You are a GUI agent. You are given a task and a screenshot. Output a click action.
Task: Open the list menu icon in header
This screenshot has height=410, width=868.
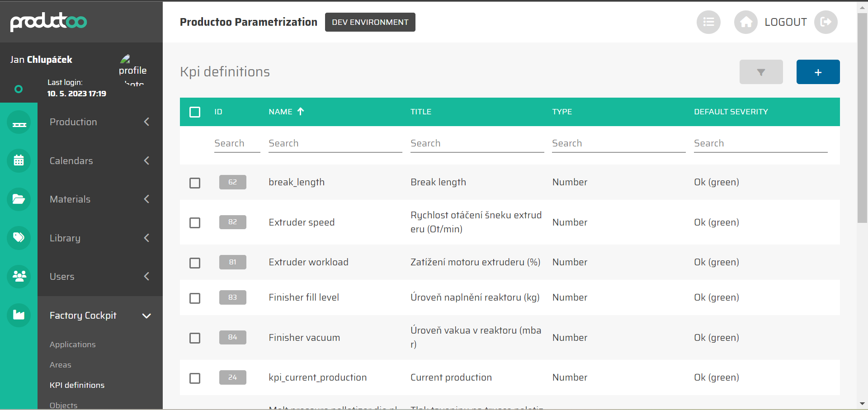(x=708, y=22)
